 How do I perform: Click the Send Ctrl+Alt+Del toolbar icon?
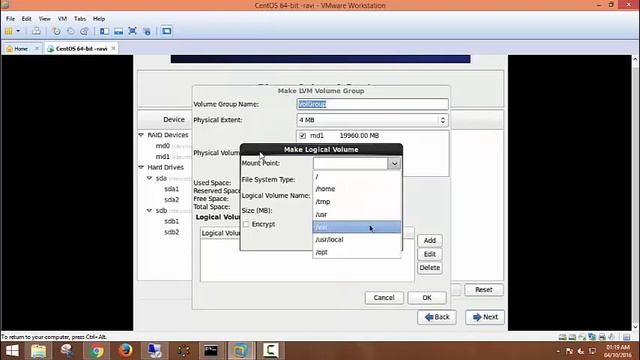36,31
